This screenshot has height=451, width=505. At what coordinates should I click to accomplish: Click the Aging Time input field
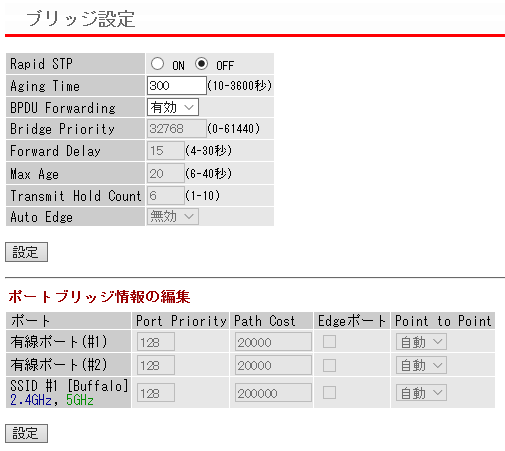(x=177, y=86)
